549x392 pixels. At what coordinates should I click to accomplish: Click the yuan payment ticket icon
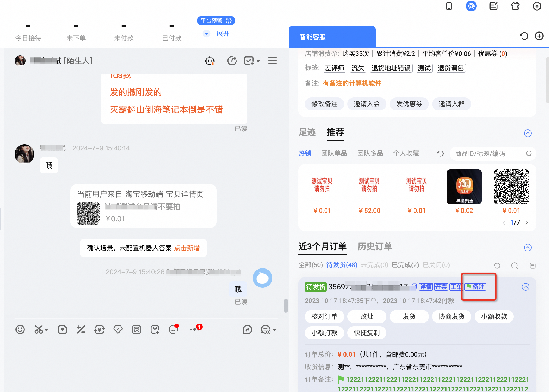pos(99,330)
